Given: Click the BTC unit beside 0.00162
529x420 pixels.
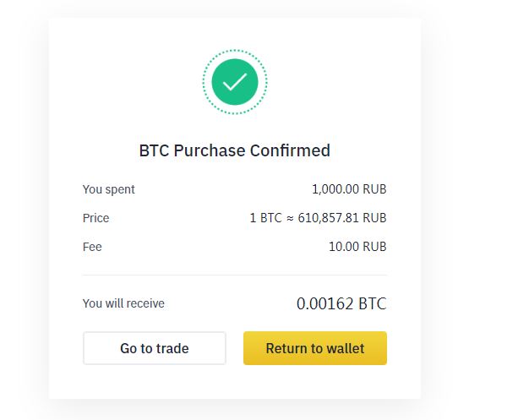Looking at the screenshot, I should point(373,303).
